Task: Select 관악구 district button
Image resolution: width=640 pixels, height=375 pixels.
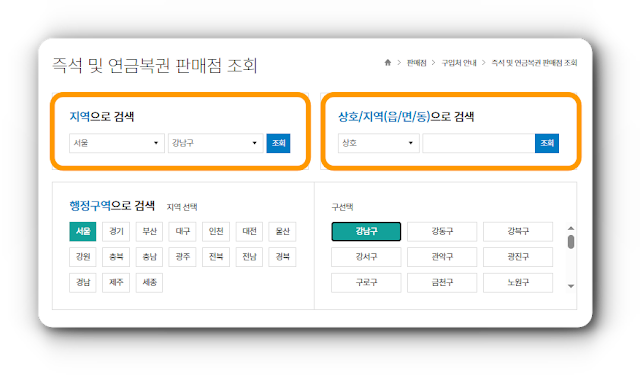Action: coord(442,257)
